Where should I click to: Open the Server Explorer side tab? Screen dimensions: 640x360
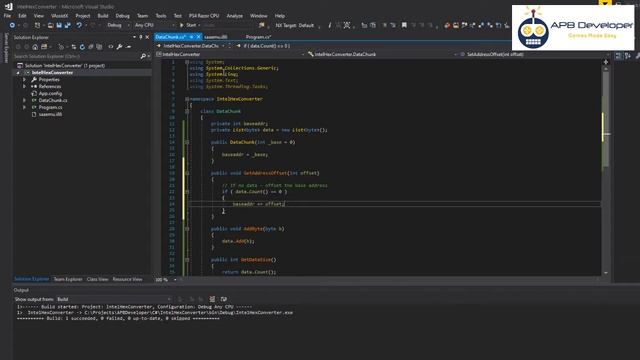coord(6,48)
